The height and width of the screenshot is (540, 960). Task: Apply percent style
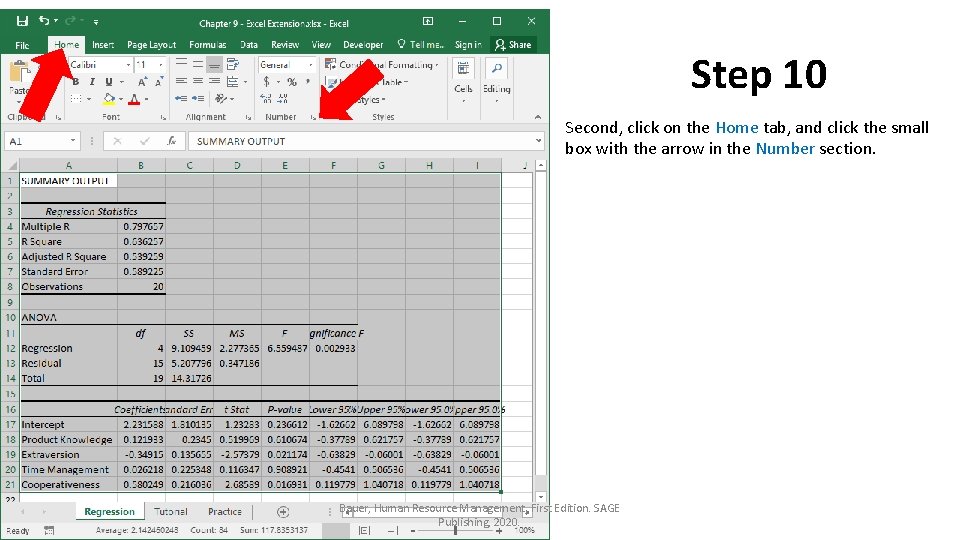coord(292,81)
